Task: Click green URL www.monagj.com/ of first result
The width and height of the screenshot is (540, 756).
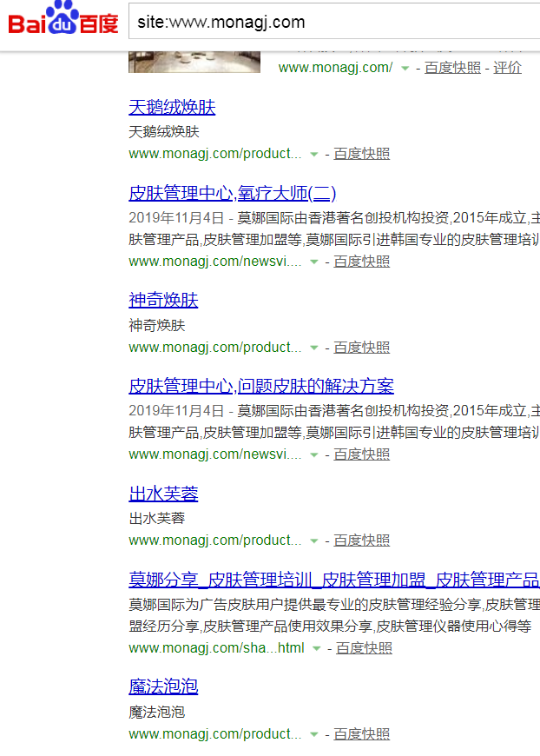Action: pyautogui.click(x=336, y=68)
